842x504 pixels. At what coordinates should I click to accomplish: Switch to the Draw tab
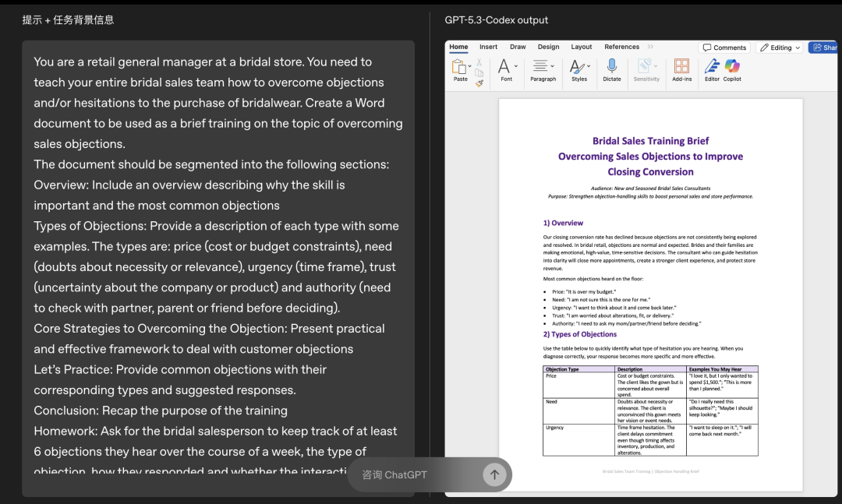coord(518,47)
